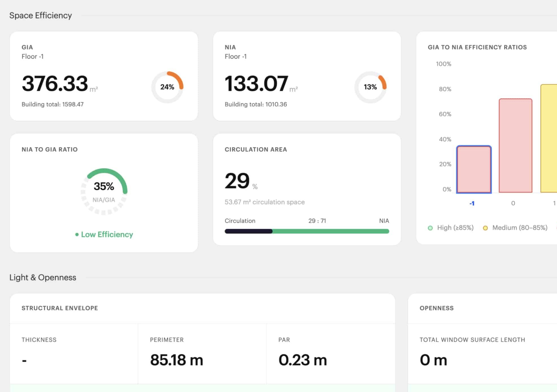Viewport: 557px width, 392px height.
Task: Select the floor 0 pink bar
Action: pyautogui.click(x=515, y=145)
